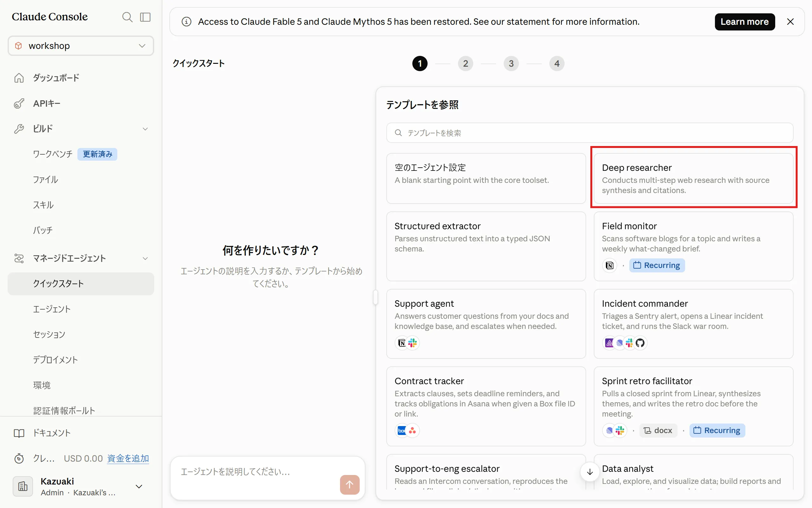Click the ドキュメント book icon
Image resolution: width=812 pixels, height=508 pixels.
pyautogui.click(x=19, y=433)
